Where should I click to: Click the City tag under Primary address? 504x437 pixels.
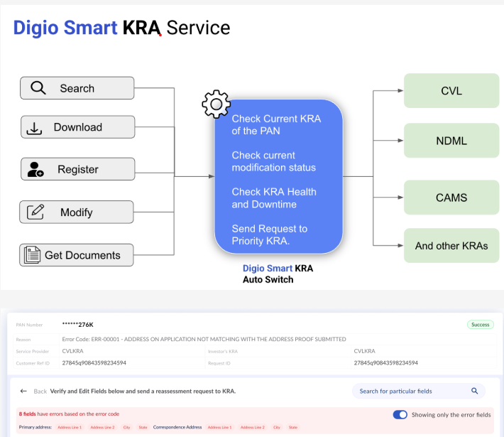tap(126, 427)
